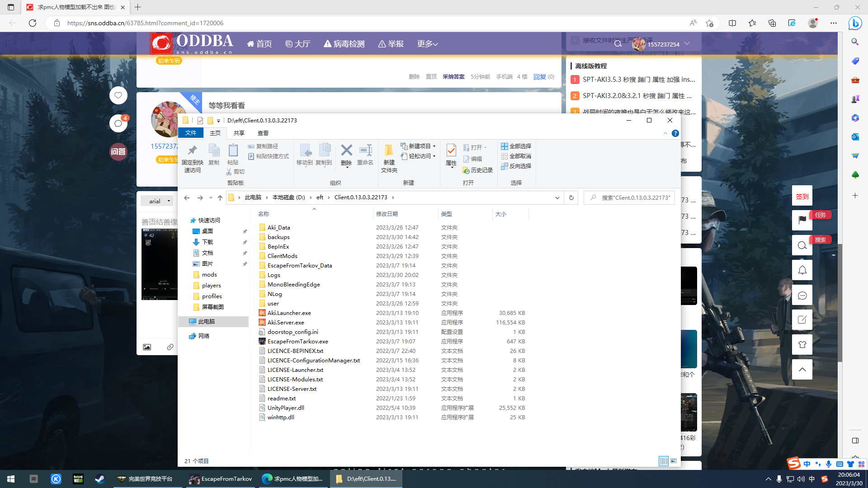Click the Pin to Quick Access icon
Screen dimensions: 868x488
click(192, 151)
